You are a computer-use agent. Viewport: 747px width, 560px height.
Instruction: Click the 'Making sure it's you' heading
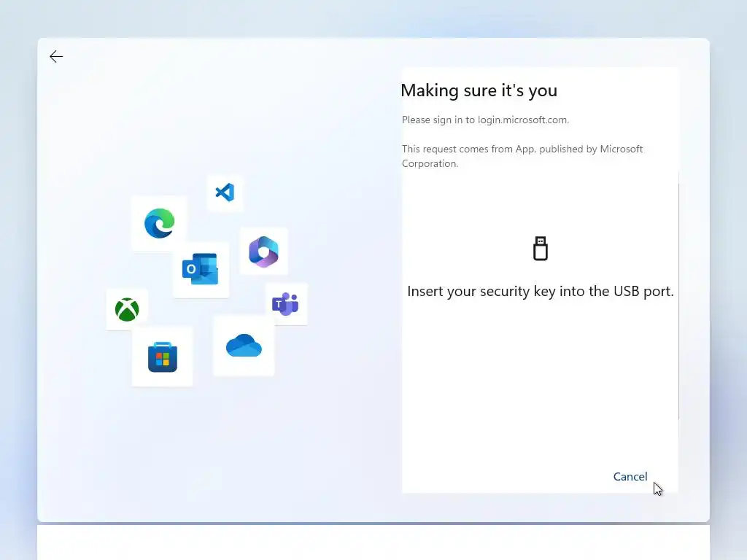pos(479,90)
